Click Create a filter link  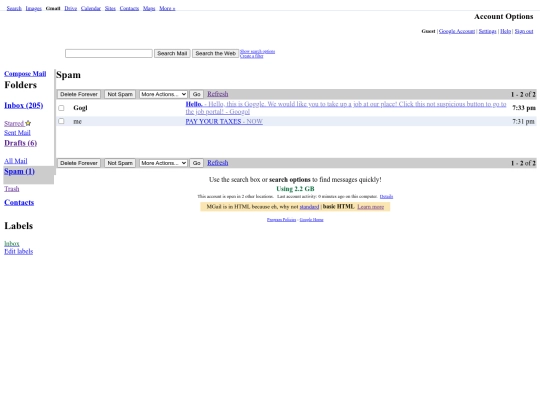251,56
